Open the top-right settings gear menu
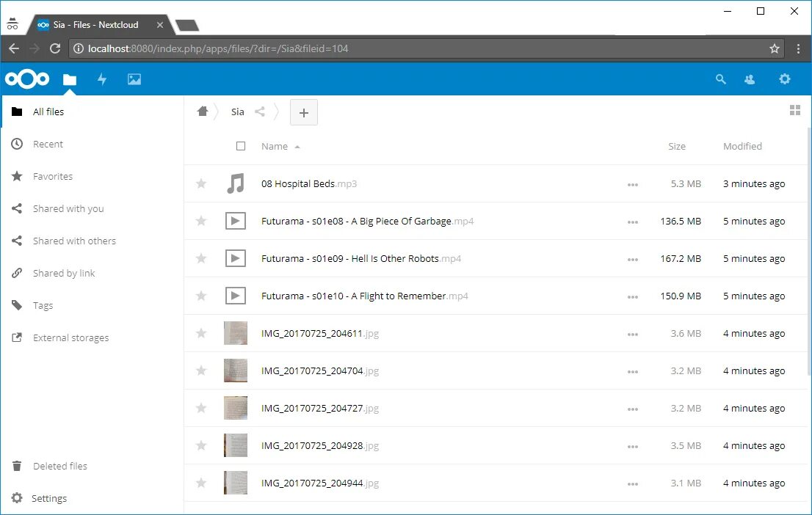 pos(785,79)
